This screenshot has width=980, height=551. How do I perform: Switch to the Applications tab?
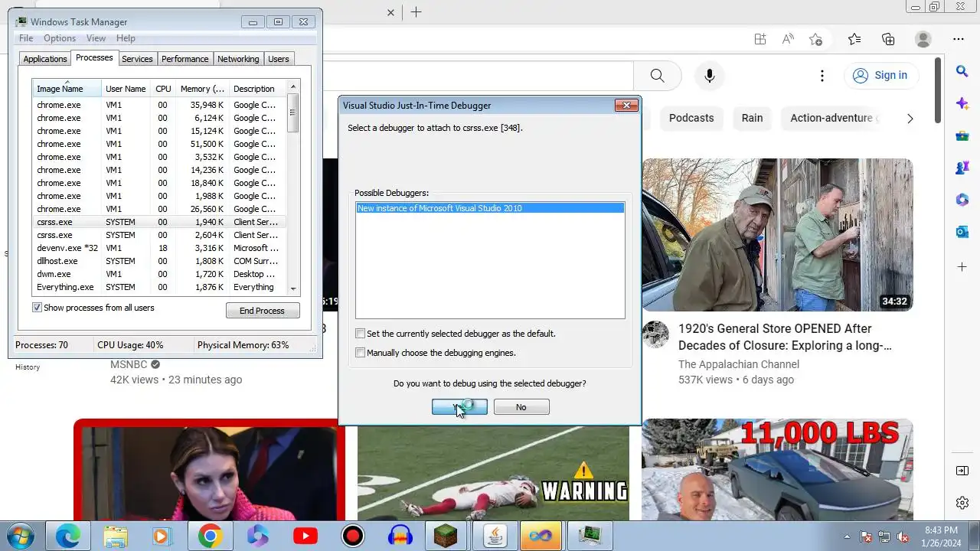coord(45,59)
